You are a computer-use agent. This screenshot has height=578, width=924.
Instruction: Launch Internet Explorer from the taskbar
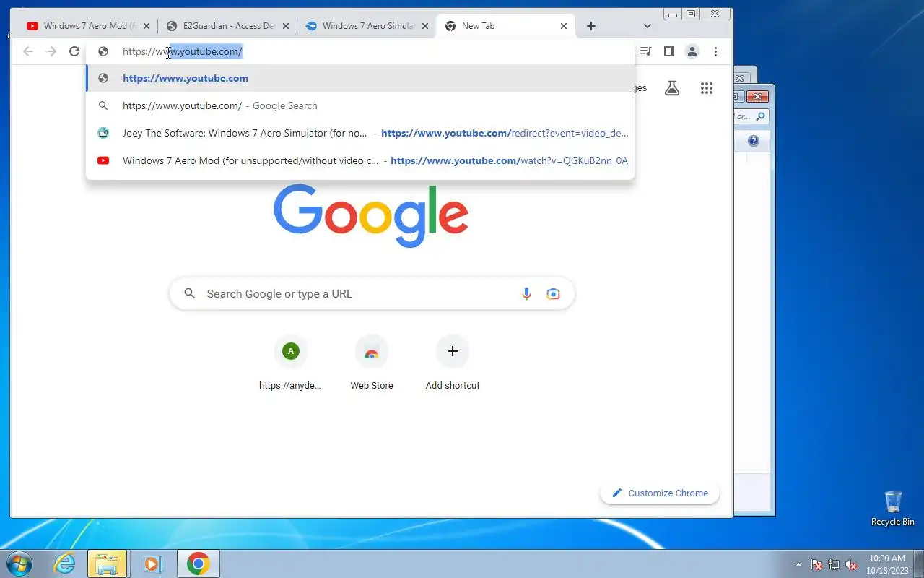(x=65, y=564)
